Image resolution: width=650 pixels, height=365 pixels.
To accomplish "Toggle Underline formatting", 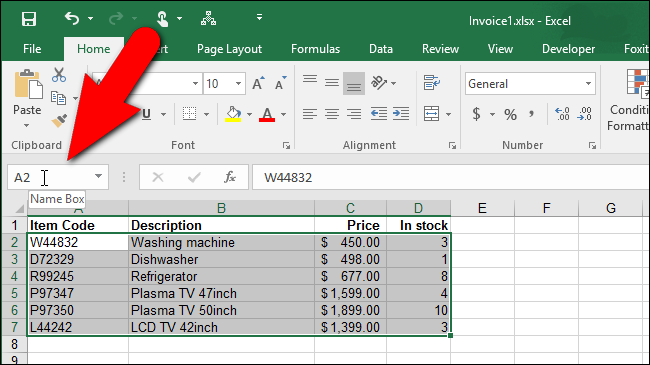I will (x=146, y=114).
